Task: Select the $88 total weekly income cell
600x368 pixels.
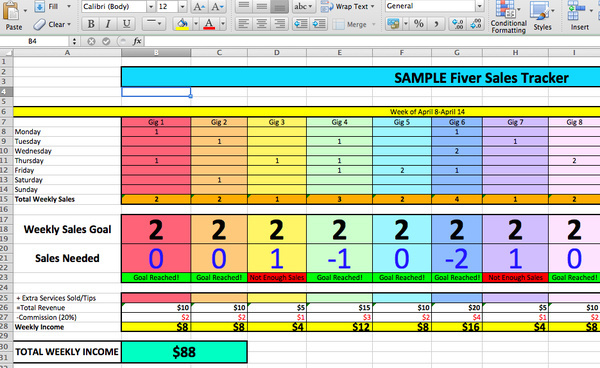Action: coord(184,352)
